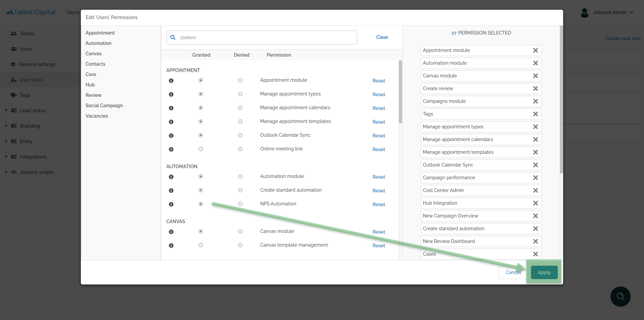
Task: Remove Cases from selected permissions
Action: [535, 254]
